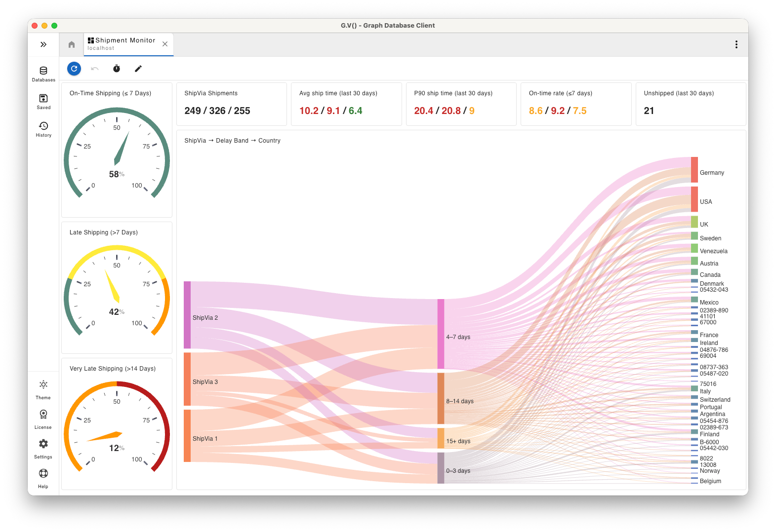Open the auto-refresh timer
Image resolution: width=776 pixels, height=532 pixels.
117,69
